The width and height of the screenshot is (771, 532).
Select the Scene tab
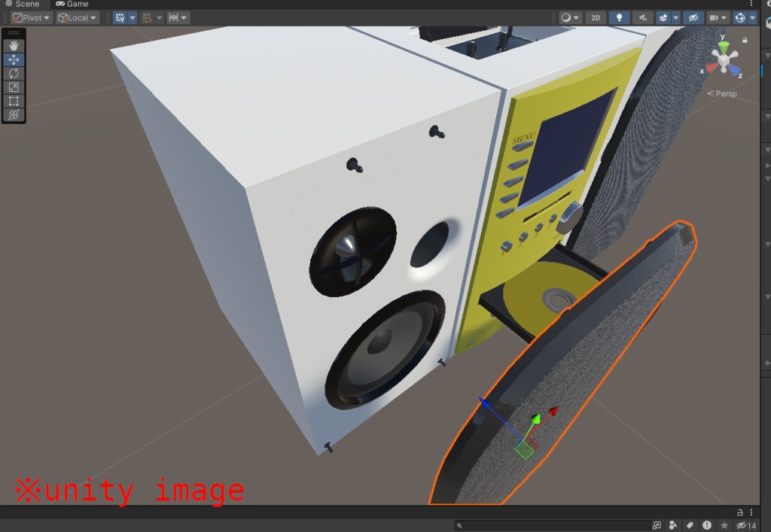tap(23, 4)
